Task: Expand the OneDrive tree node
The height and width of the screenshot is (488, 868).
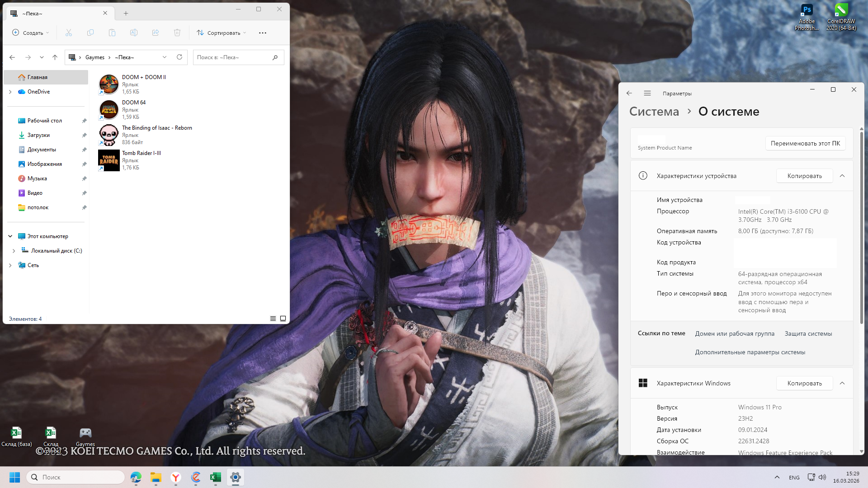Action: click(x=10, y=92)
